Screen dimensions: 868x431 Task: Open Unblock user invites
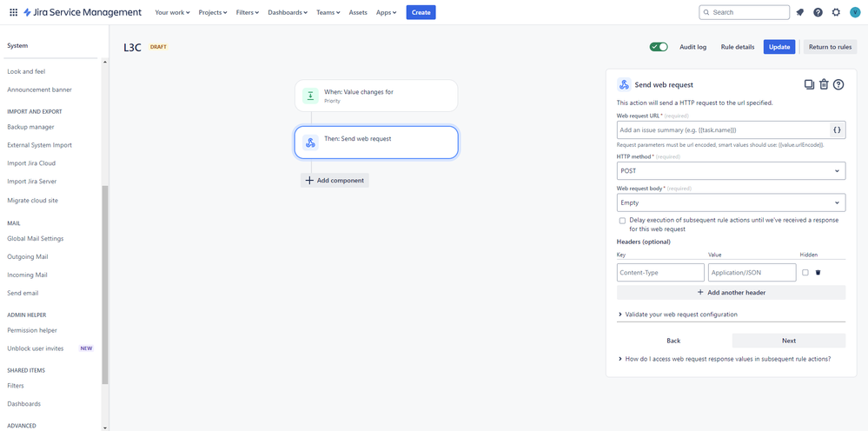tap(36, 348)
